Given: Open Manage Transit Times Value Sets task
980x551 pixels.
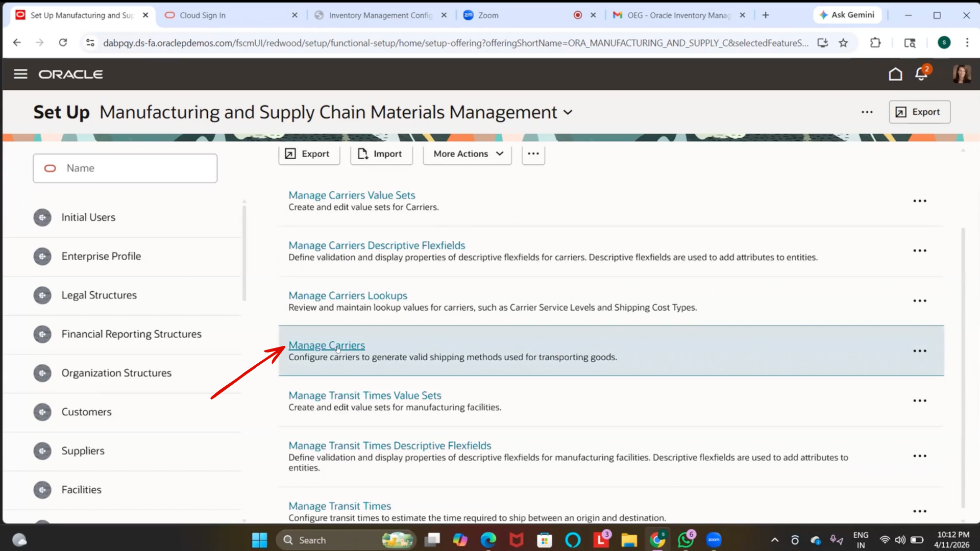Looking at the screenshot, I should click(365, 395).
